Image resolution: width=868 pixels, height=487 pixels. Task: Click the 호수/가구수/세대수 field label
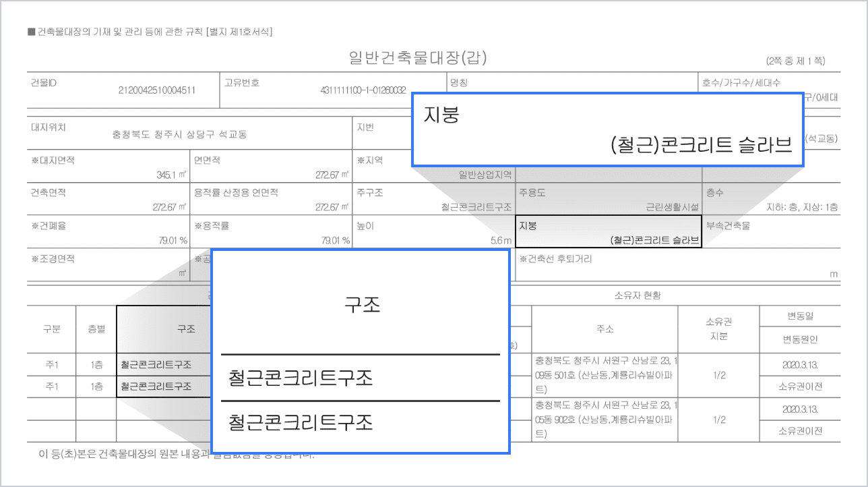[741, 83]
